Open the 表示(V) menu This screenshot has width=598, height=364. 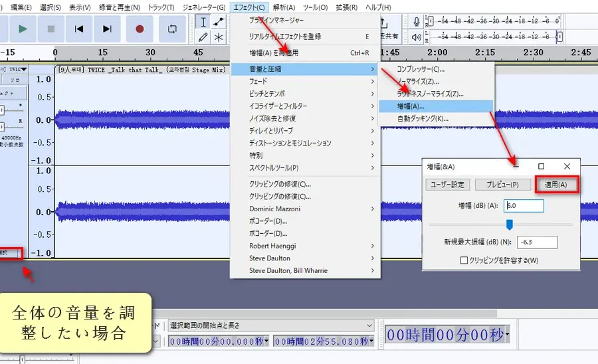(80, 7)
